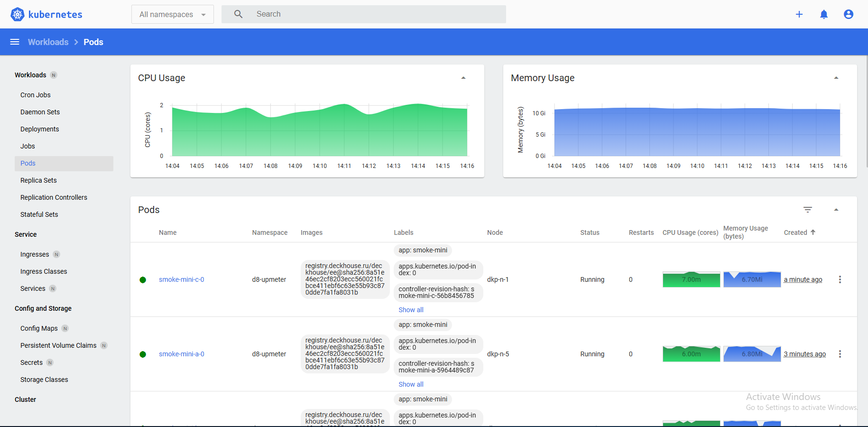Collapse the Memory Usage card
The width and height of the screenshot is (868, 427).
point(836,78)
